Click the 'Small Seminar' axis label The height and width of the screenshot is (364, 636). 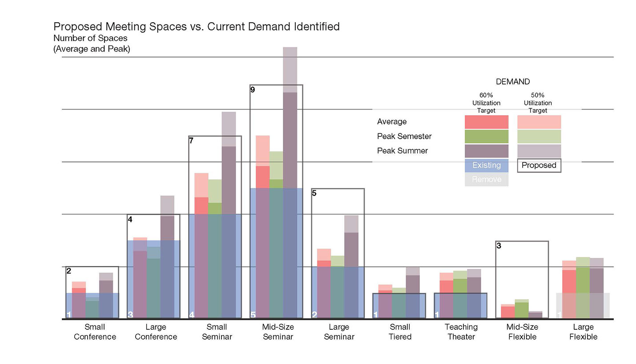click(x=217, y=332)
